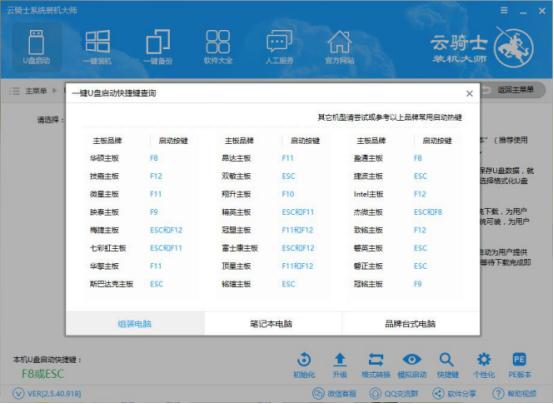
Task: Click the 富士康主板 row
Action: tap(272, 248)
